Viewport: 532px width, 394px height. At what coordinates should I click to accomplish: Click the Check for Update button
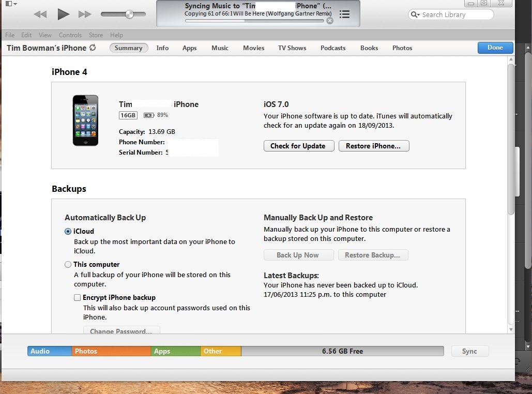[x=299, y=146]
